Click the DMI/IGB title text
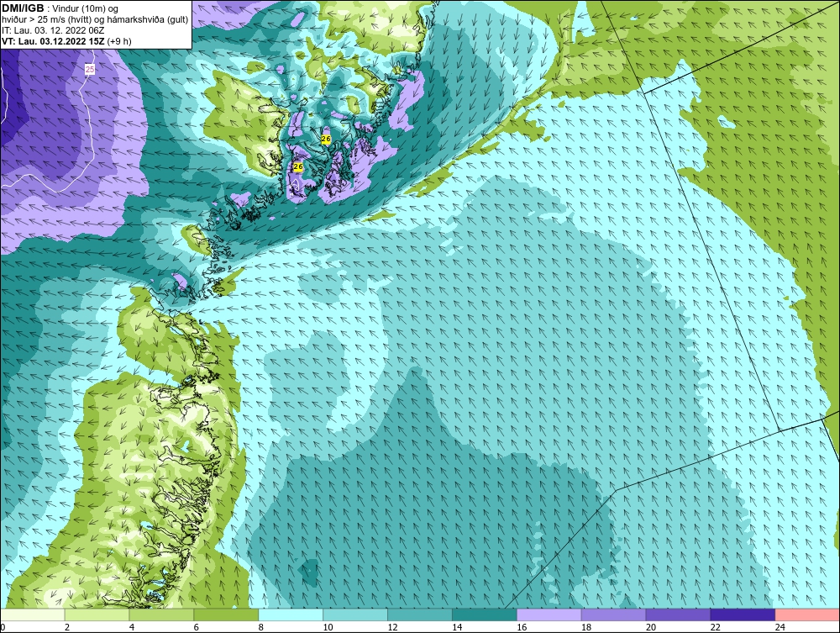The width and height of the screenshot is (840, 633). pyautogui.click(x=23, y=8)
